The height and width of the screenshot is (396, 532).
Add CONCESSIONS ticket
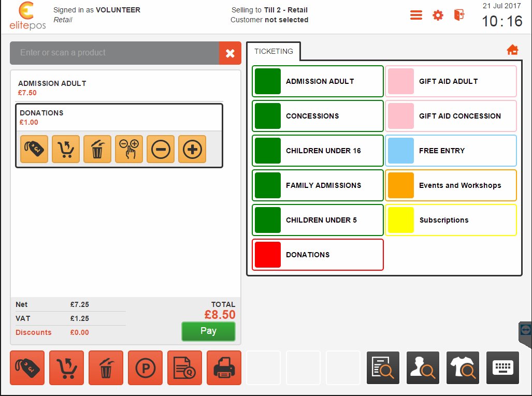pos(318,116)
